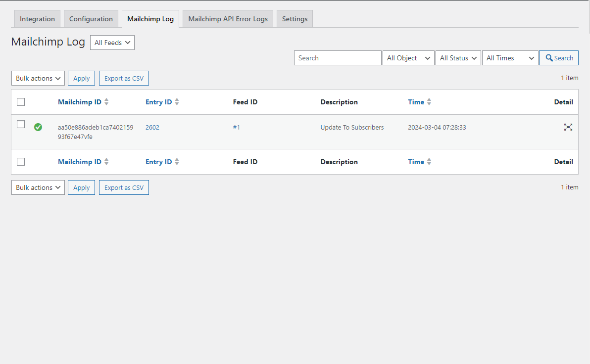Viewport: 590px width, 364px height.
Task: Click the Entry ID column header link at top
Action: [159, 102]
